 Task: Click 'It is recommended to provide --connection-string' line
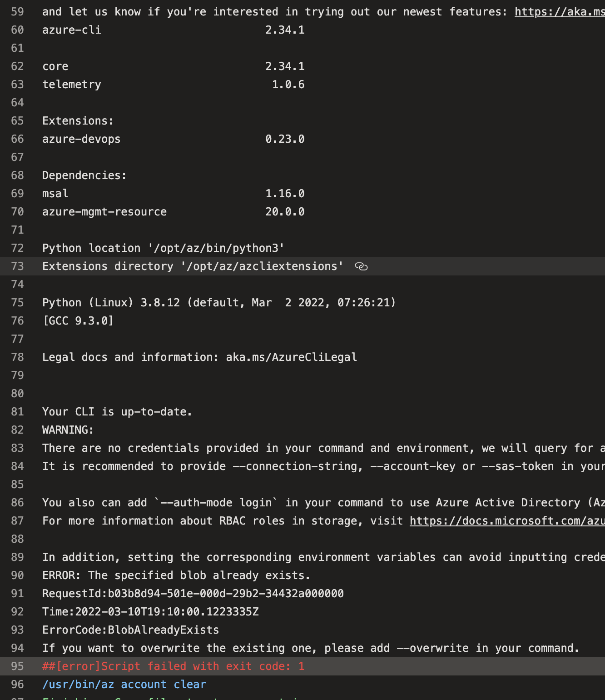pyautogui.click(x=323, y=466)
